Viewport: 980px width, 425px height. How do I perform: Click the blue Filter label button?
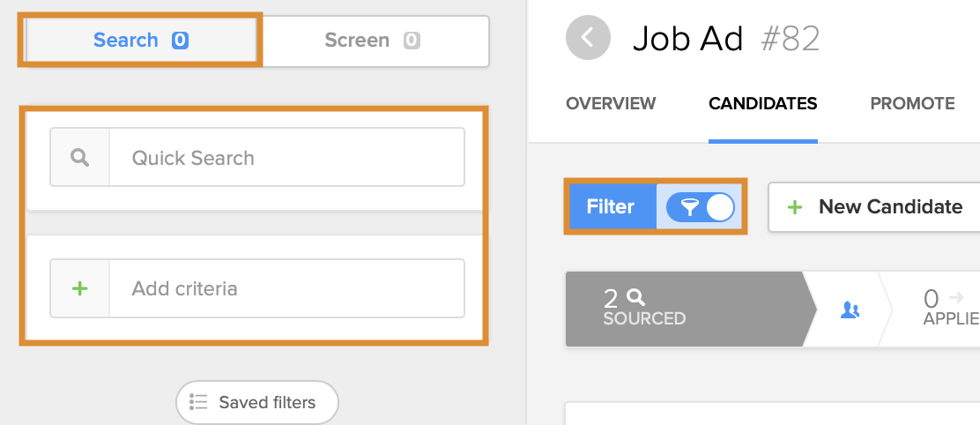click(x=611, y=207)
